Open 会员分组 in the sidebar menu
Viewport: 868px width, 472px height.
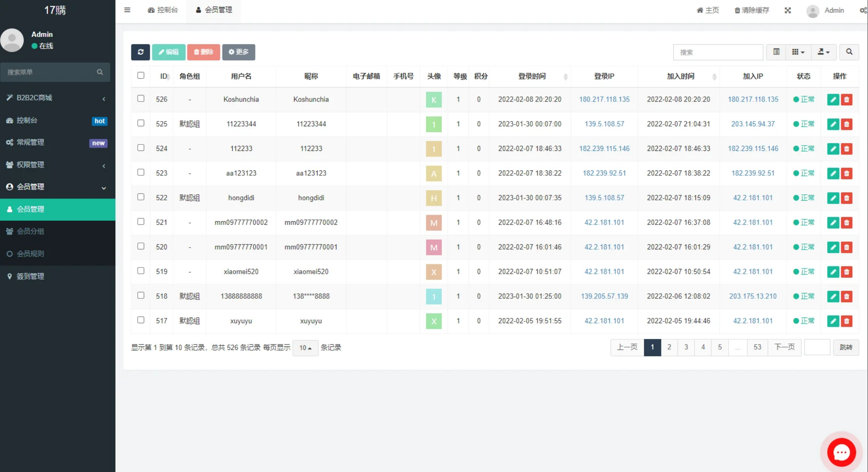[x=30, y=231]
